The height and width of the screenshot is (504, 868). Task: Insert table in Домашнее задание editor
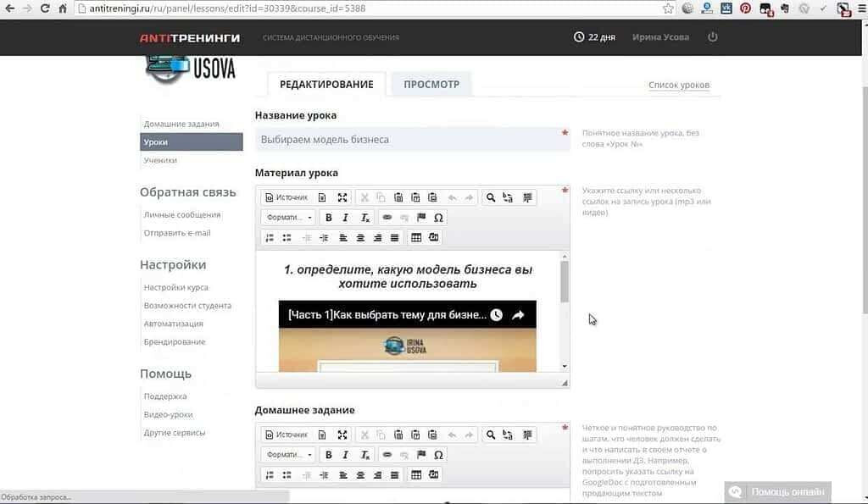coord(416,474)
